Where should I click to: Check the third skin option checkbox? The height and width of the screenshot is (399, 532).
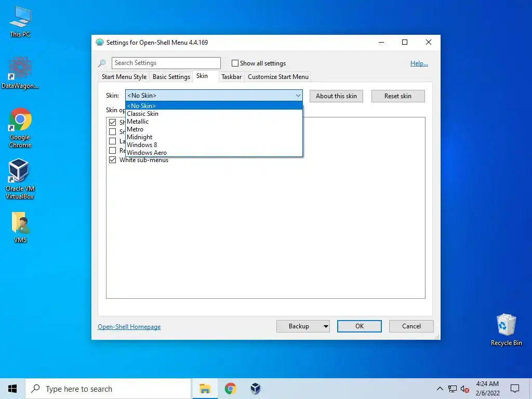coord(112,141)
